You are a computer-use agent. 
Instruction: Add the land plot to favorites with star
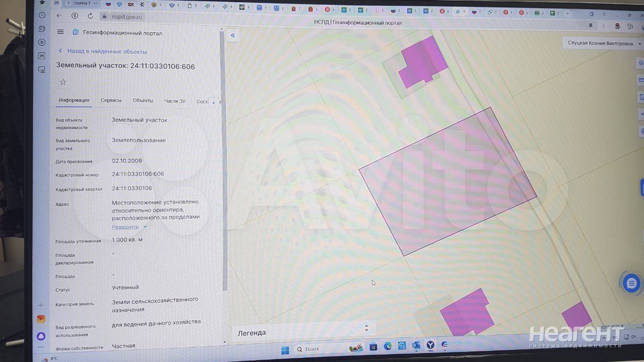[63, 82]
